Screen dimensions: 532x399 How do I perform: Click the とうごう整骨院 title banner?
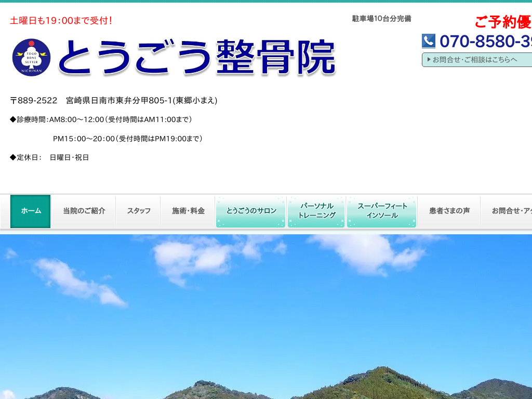click(x=196, y=58)
